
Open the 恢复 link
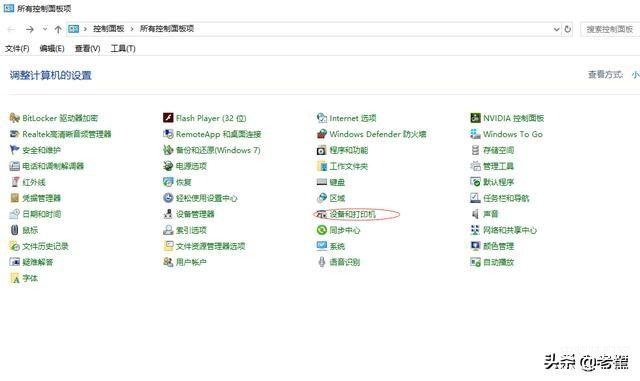point(184,182)
